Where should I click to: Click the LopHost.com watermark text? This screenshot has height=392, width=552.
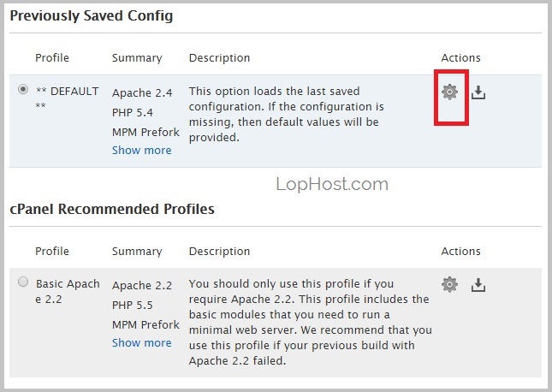pyautogui.click(x=332, y=184)
